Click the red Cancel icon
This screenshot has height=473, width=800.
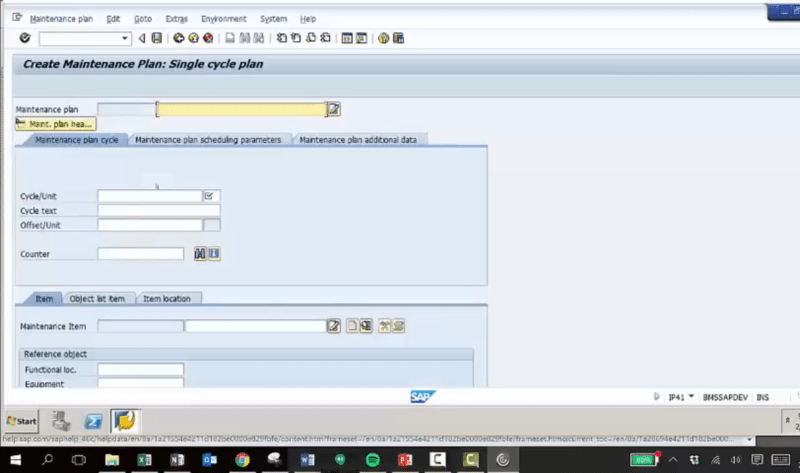[208, 38]
